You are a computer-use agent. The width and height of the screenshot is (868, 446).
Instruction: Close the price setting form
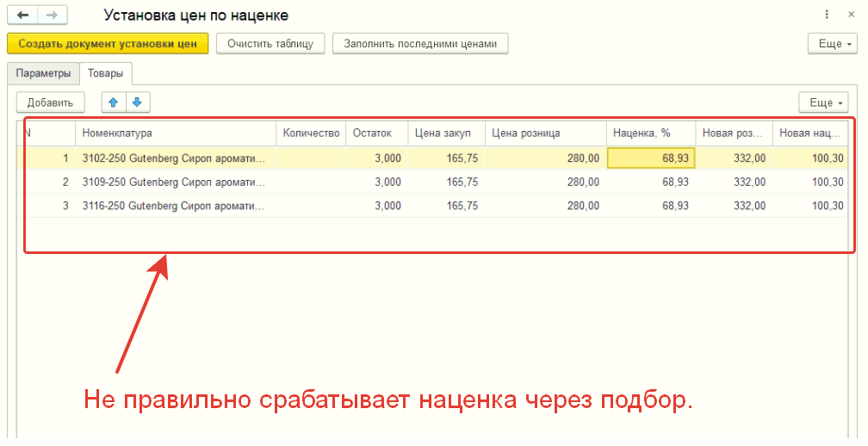pyautogui.click(x=852, y=15)
